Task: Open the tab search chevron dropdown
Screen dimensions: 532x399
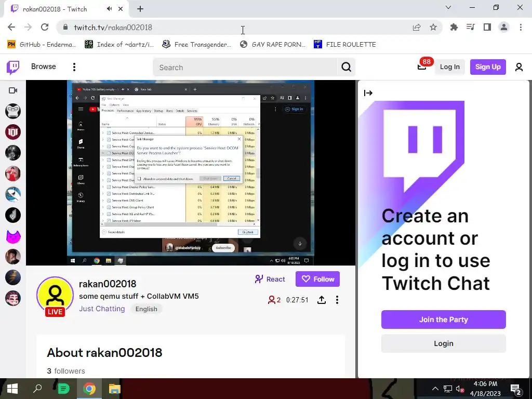Action: point(448,7)
